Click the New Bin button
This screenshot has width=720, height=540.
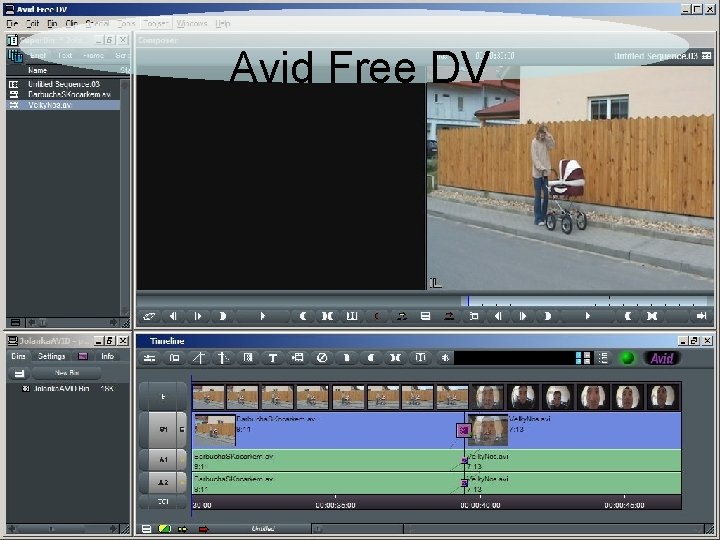(67, 373)
